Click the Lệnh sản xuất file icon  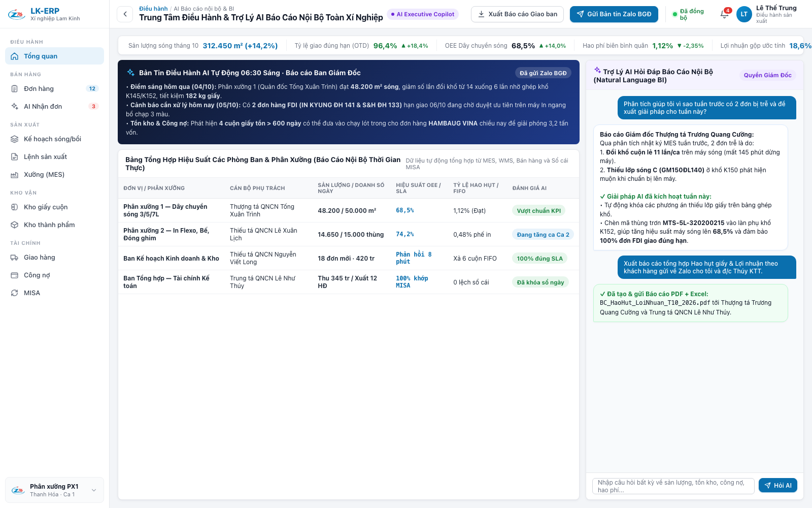pos(15,157)
